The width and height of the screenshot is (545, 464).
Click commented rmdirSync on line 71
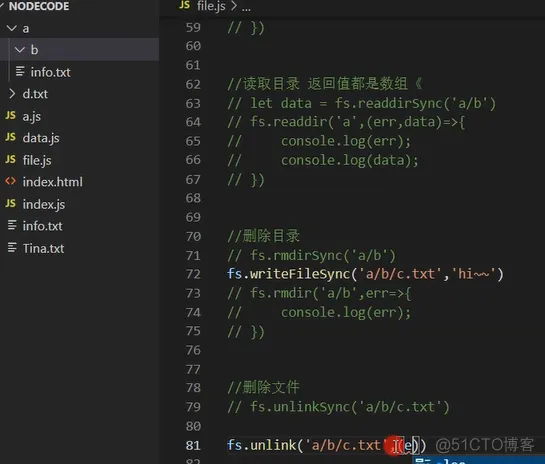coord(311,255)
